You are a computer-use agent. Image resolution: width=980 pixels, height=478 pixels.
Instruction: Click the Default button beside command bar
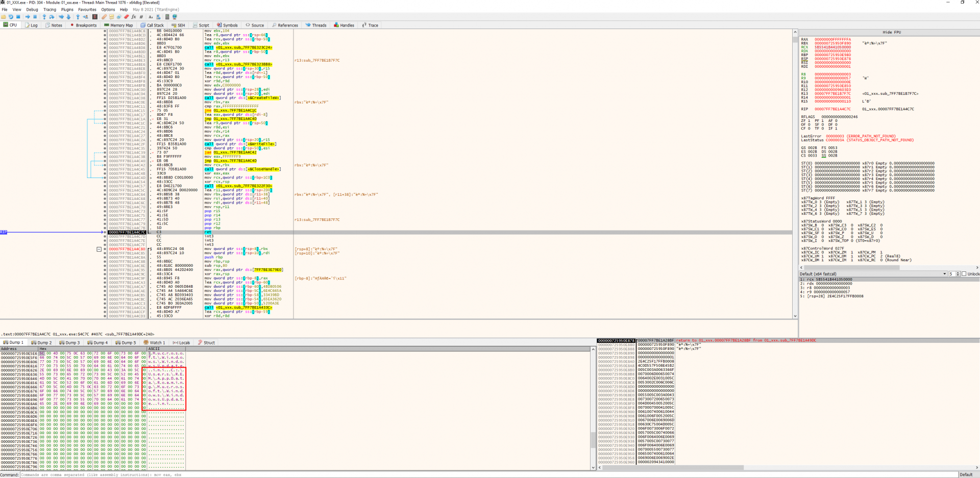pyautogui.click(x=966, y=474)
